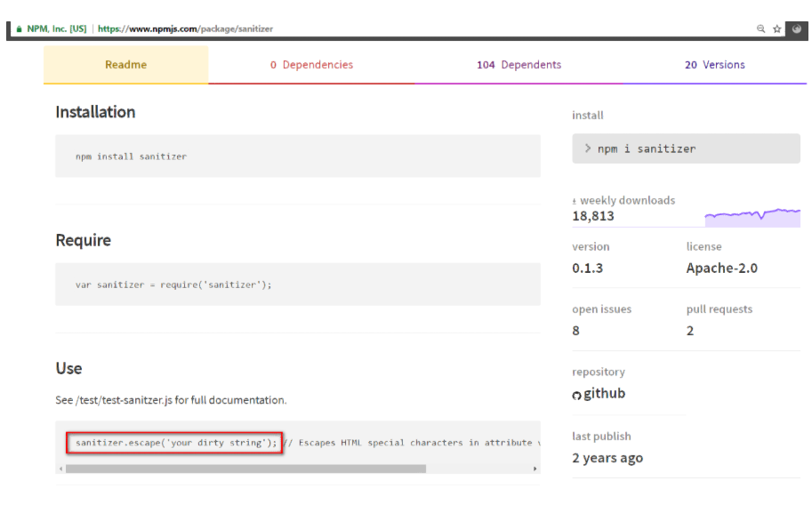Click the weekly downloads sparkline chart

(x=752, y=218)
